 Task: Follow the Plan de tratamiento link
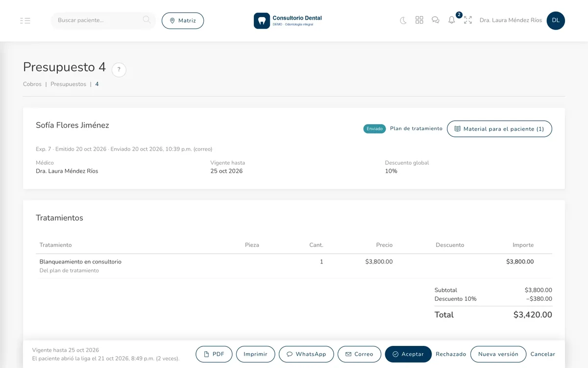click(x=416, y=129)
